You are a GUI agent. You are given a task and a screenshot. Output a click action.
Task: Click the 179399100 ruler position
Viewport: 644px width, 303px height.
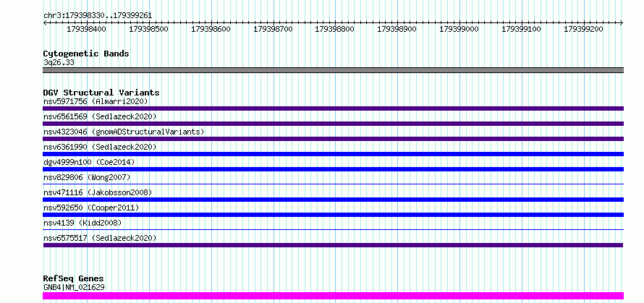coord(521,30)
